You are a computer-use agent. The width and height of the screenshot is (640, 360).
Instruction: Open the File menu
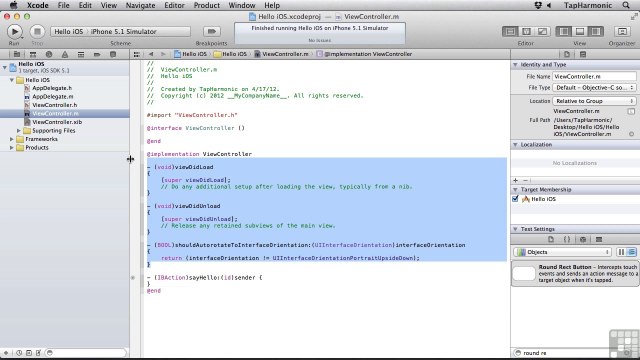[63, 5]
